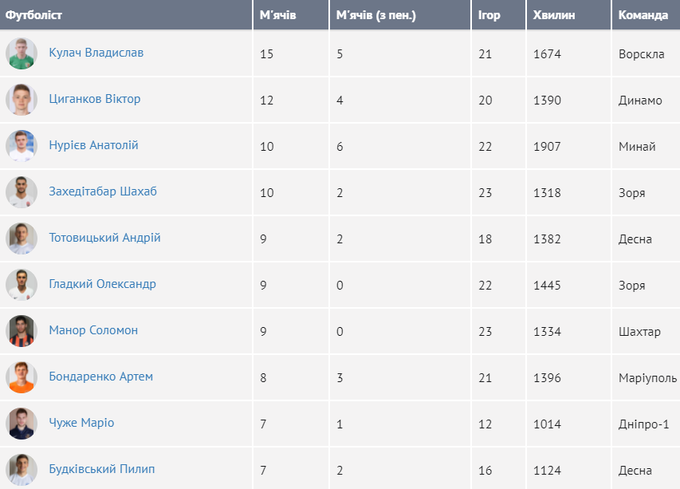The height and width of the screenshot is (489, 680).
Task: Sort table by Хвилин column
Action: (x=557, y=15)
